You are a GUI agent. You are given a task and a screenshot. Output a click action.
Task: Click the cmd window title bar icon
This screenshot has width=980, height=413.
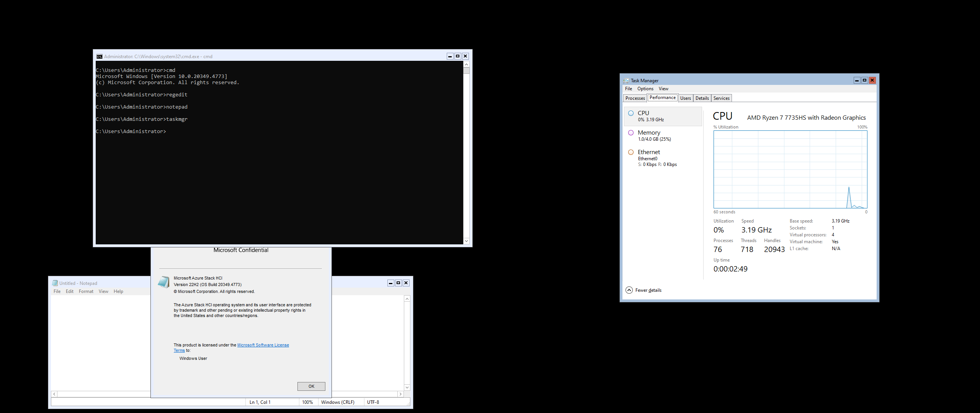(100, 57)
